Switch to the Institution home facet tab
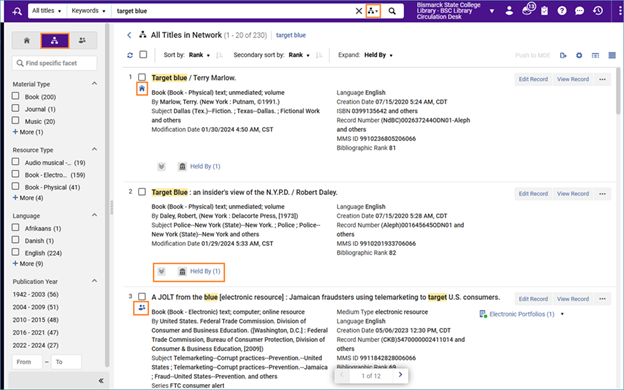The width and height of the screenshot is (624, 390). [27, 41]
